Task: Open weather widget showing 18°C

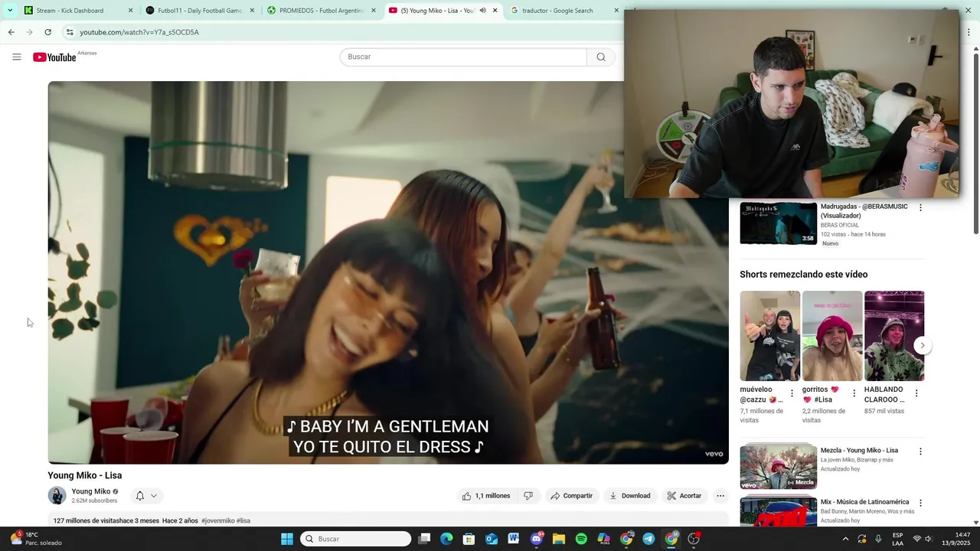Action: [36, 539]
